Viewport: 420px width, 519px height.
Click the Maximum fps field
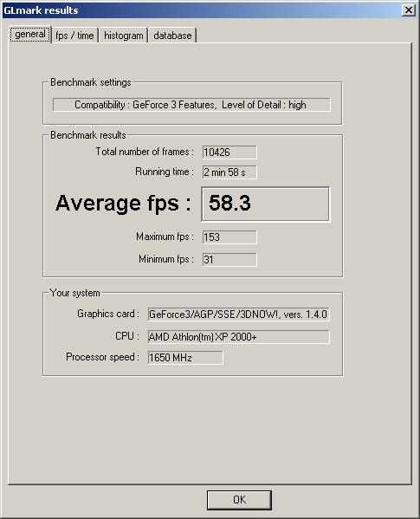click(229, 237)
